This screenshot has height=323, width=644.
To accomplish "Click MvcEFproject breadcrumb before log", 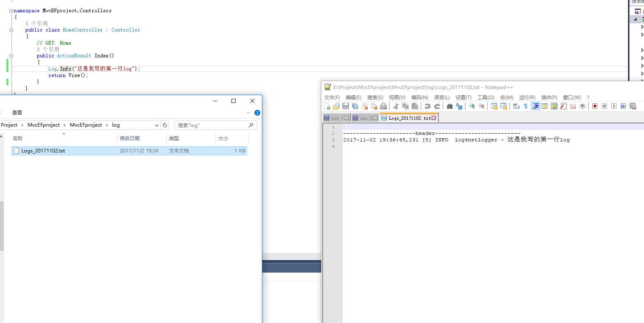I will click(x=86, y=125).
